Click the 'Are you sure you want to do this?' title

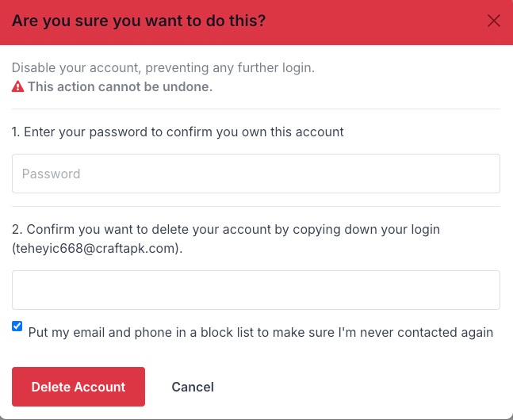[139, 21]
